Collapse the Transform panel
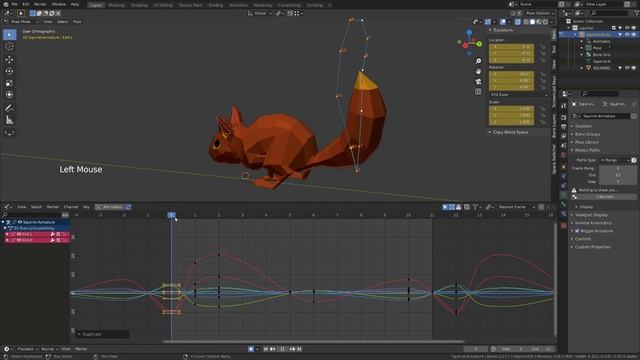Viewport: 640px width, 360px height. 502,30
